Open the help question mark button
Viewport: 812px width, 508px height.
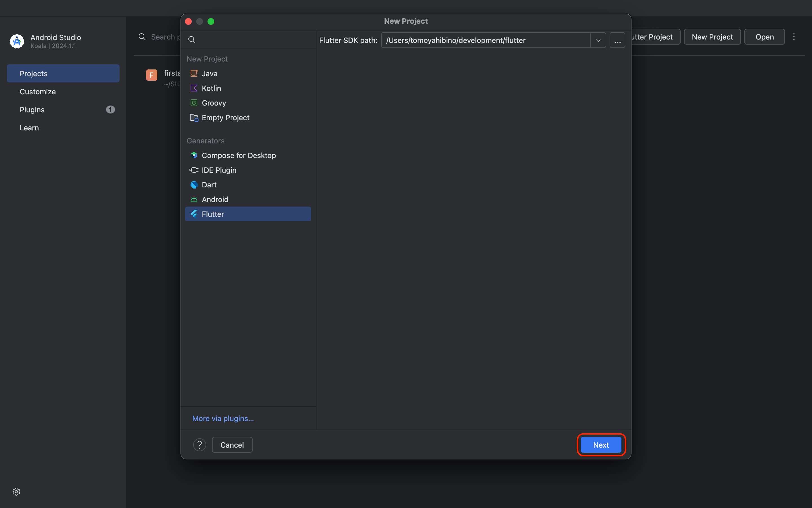coord(200,445)
